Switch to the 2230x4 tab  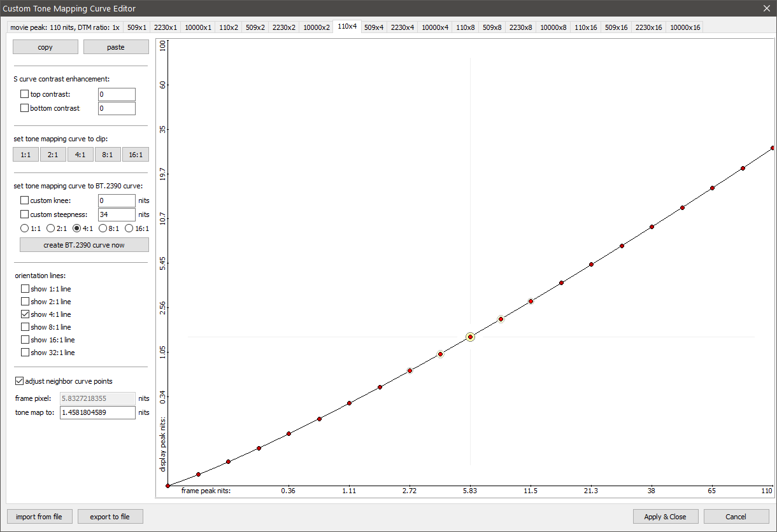(x=403, y=27)
